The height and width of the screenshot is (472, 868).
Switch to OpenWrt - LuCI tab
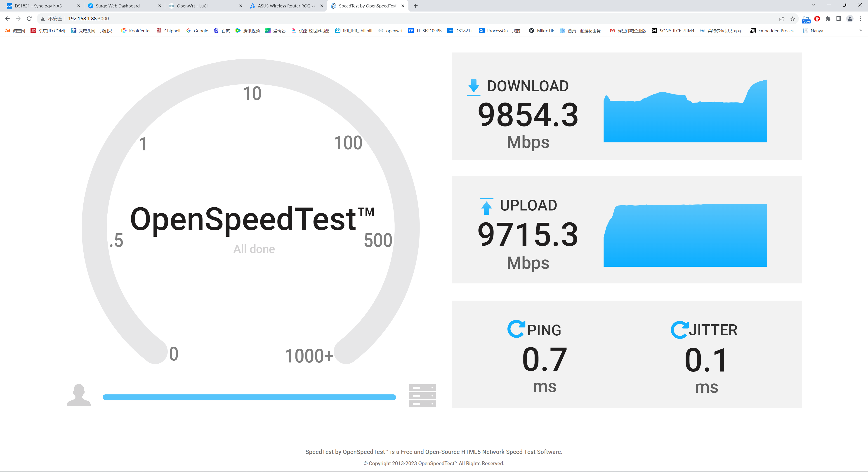coord(192,6)
